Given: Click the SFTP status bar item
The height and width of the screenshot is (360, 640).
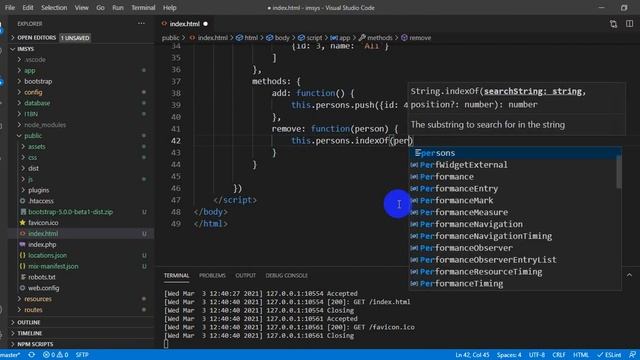Looking at the screenshot, I should [x=82, y=355].
